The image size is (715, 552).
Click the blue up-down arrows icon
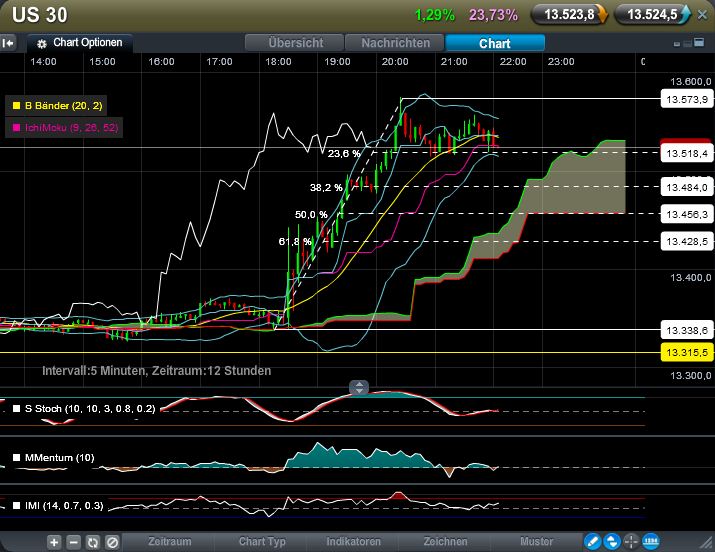click(611, 542)
